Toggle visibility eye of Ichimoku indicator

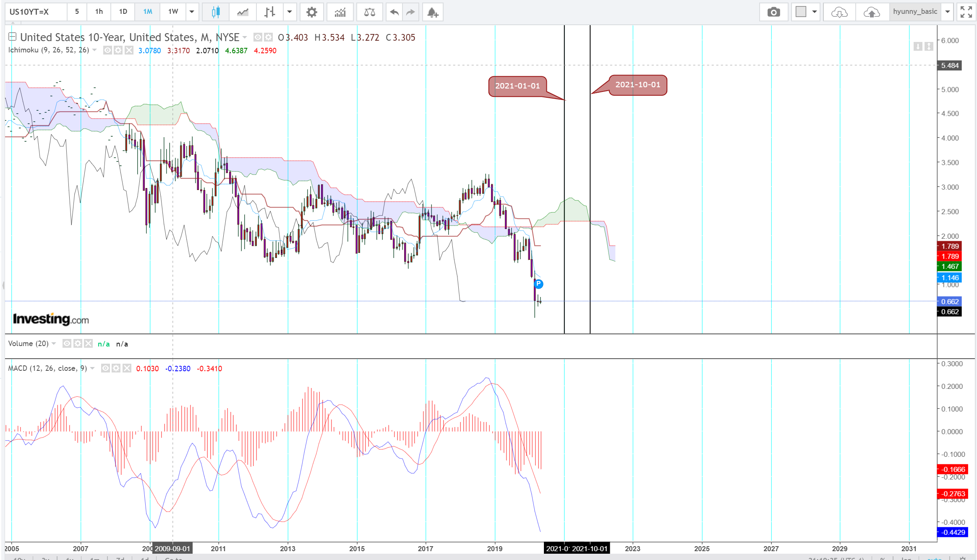coord(107,50)
